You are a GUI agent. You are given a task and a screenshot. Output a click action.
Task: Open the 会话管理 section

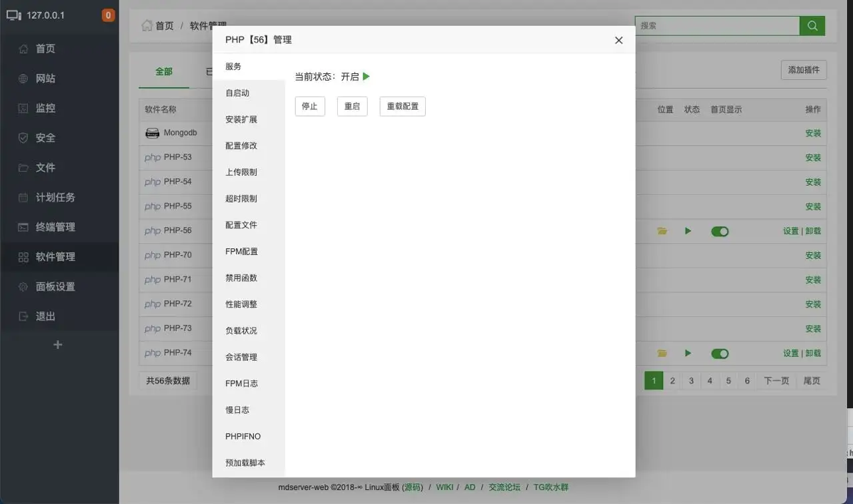[249, 357]
